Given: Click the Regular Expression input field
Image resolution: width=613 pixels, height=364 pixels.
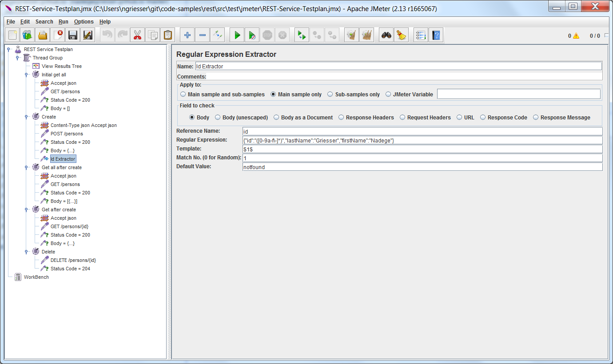Looking at the screenshot, I should click(x=422, y=140).
